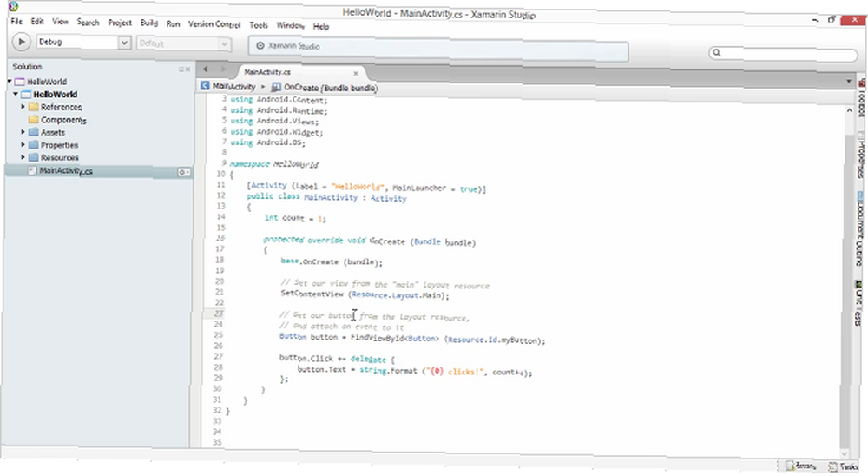Open the Version Control menu

click(214, 24)
